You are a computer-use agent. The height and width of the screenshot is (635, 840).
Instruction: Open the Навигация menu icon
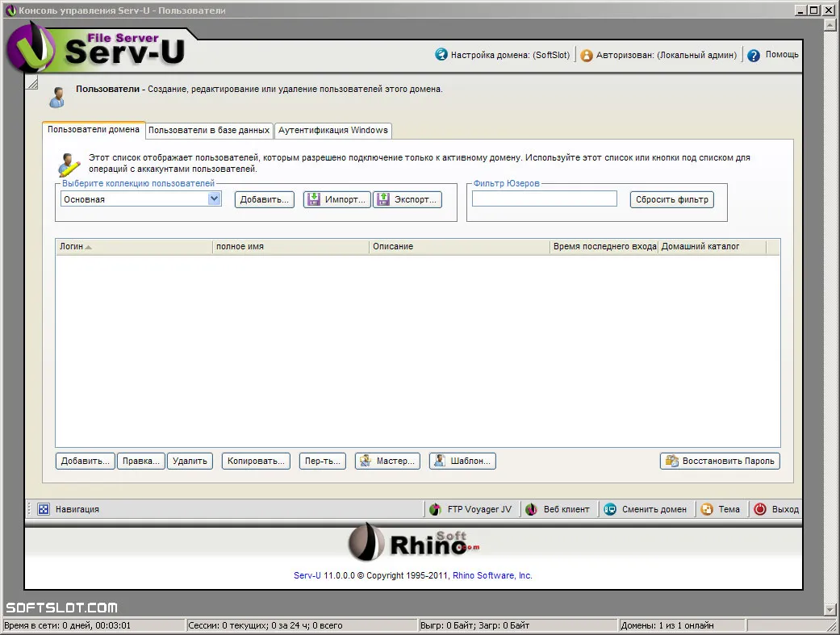[44, 509]
